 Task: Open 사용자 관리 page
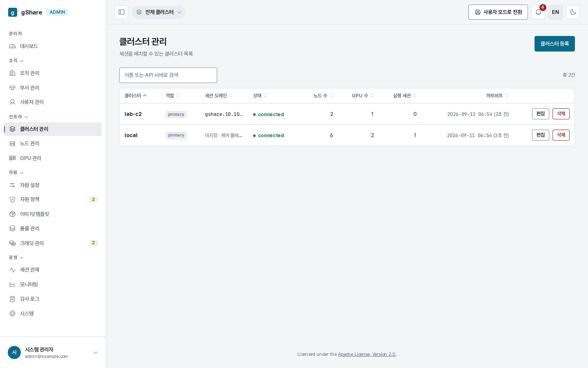pyautogui.click(x=53, y=102)
